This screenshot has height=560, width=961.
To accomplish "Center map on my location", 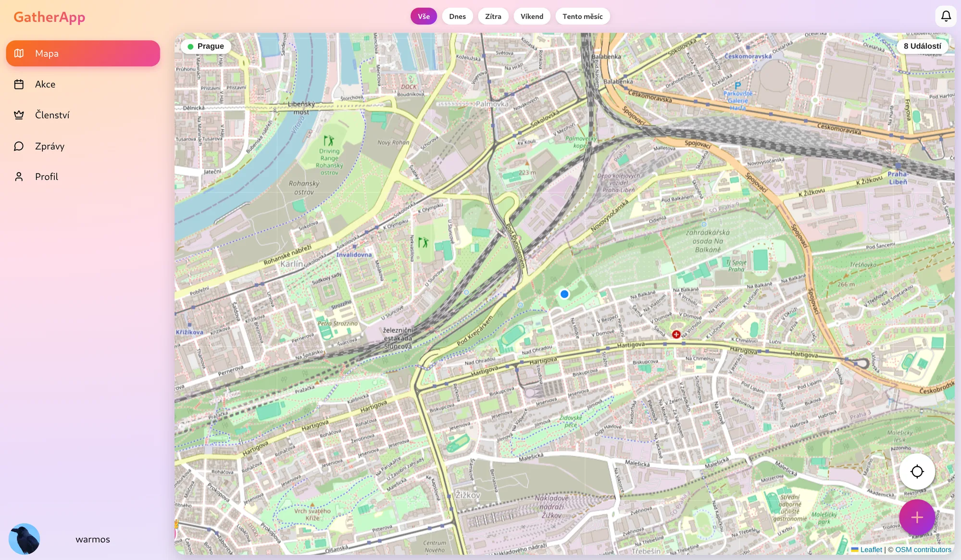I will pos(917,472).
